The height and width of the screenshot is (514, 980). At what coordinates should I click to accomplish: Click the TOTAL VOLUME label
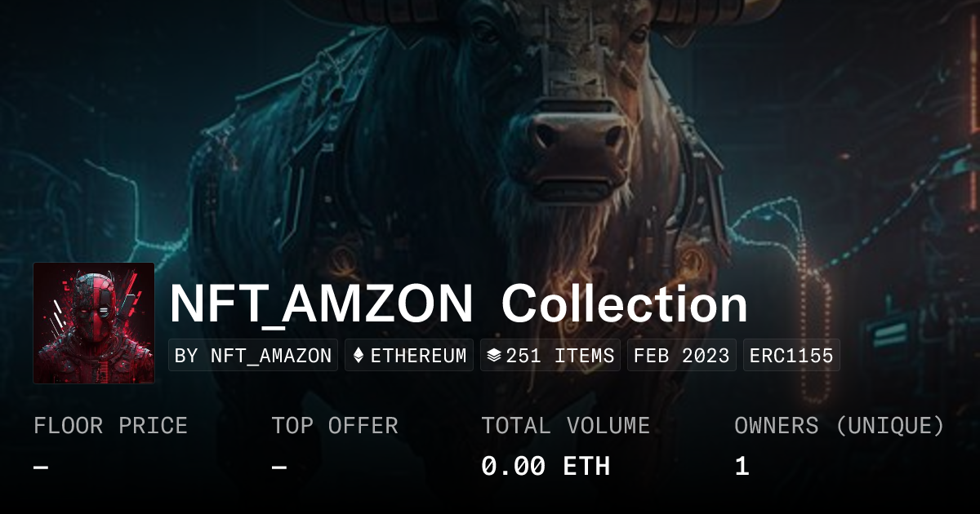(566, 426)
